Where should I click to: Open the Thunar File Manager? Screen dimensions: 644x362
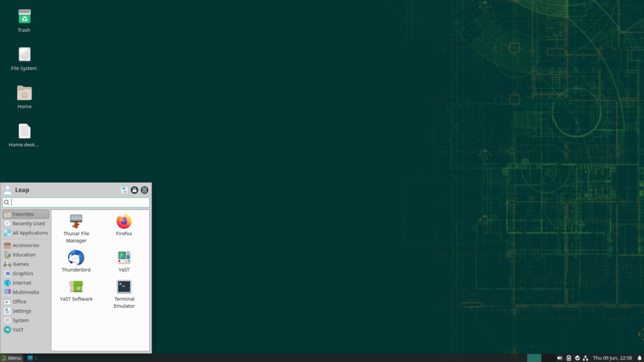click(x=76, y=221)
